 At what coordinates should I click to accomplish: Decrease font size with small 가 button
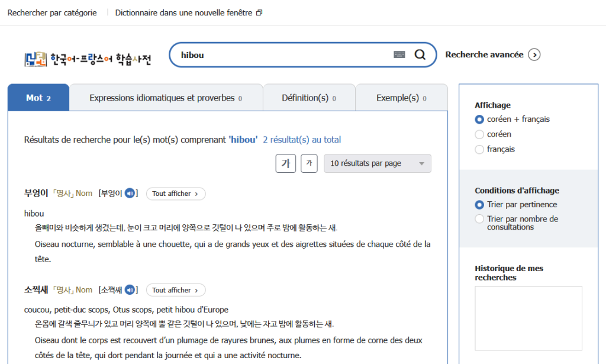point(309,163)
